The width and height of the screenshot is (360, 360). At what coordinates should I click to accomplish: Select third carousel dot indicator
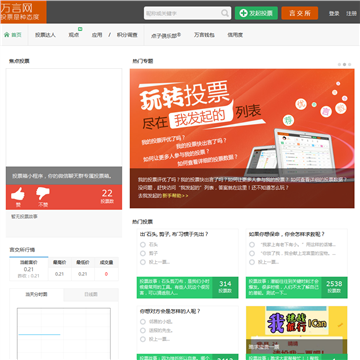pos(349,64)
